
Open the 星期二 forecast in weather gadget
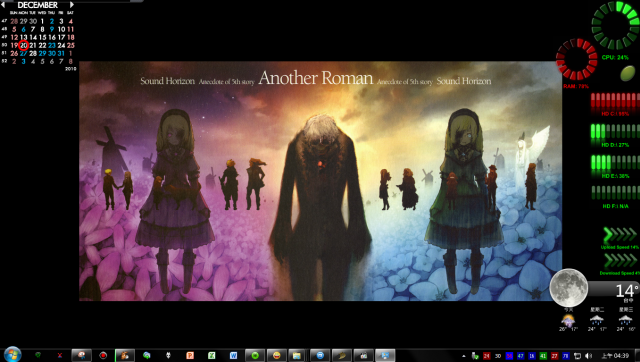(x=597, y=320)
